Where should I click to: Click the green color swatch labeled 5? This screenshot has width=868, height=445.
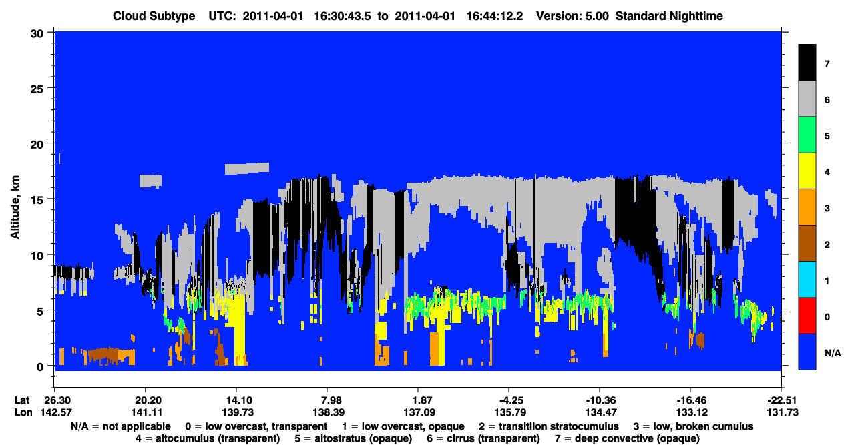tap(807, 135)
